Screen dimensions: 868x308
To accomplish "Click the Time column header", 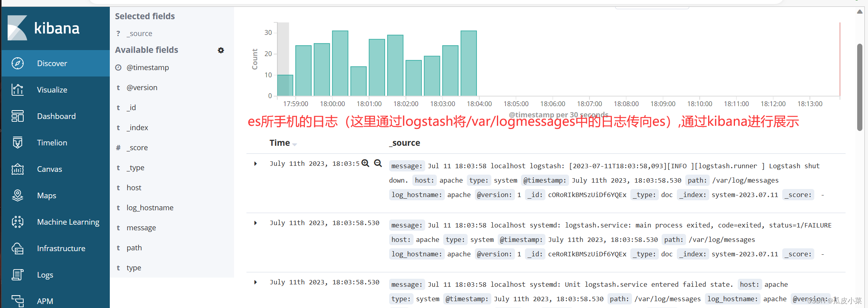I will 280,143.
